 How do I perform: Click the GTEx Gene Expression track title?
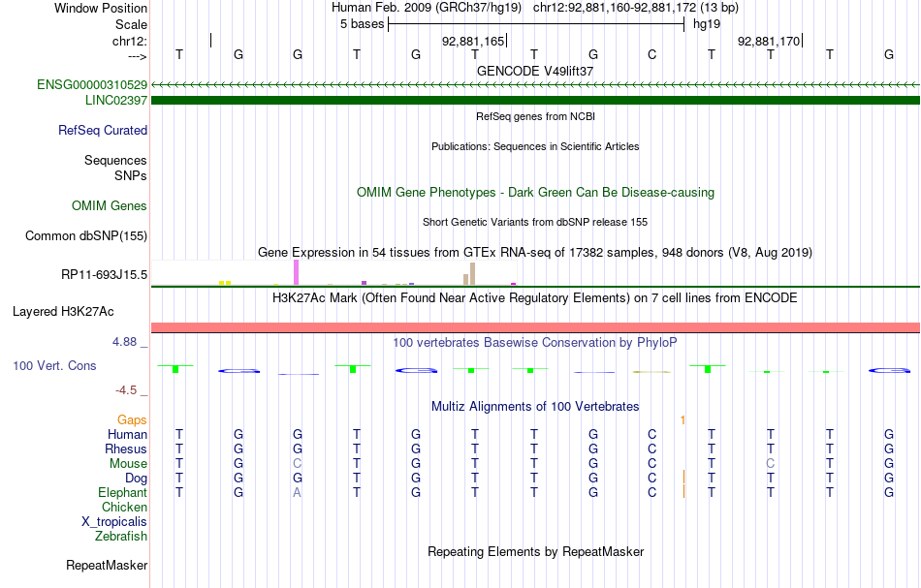[x=535, y=252]
